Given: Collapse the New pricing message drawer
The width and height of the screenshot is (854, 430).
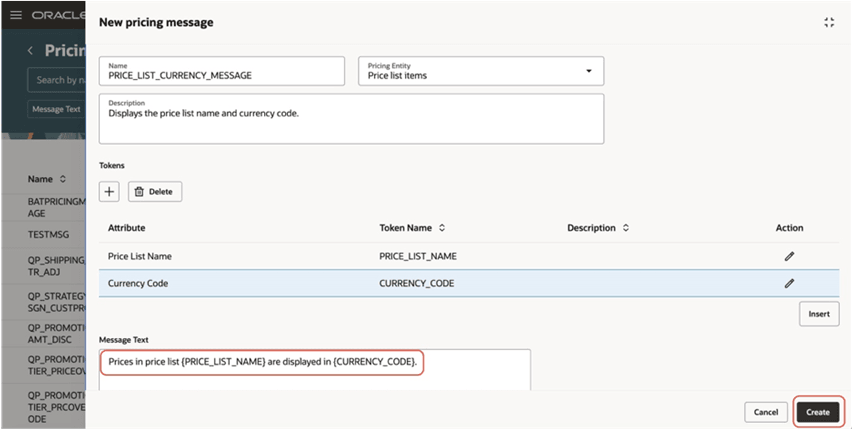Looking at the screenshot, I should coord(829,22).
